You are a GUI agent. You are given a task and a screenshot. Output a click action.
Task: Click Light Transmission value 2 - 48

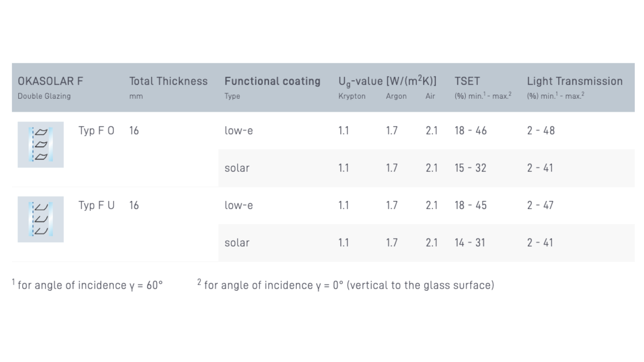coord(541,131)
